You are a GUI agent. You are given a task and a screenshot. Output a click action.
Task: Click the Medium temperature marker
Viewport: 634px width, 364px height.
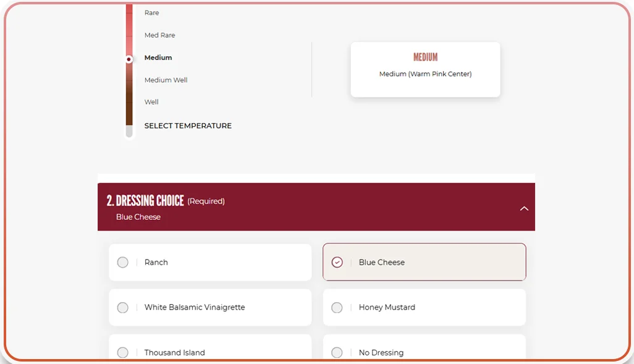click(x=156, y=57)
